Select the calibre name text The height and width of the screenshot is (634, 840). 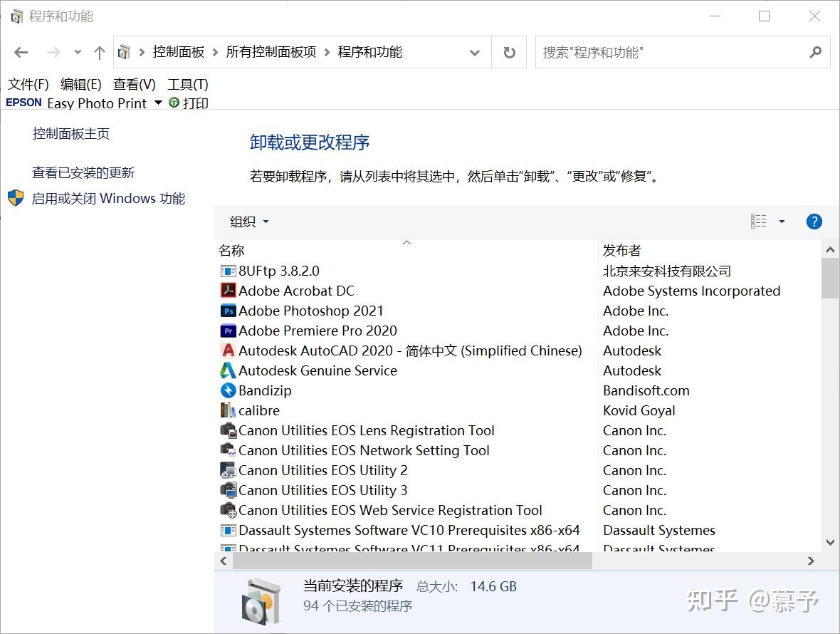click(x=258, y=410)
